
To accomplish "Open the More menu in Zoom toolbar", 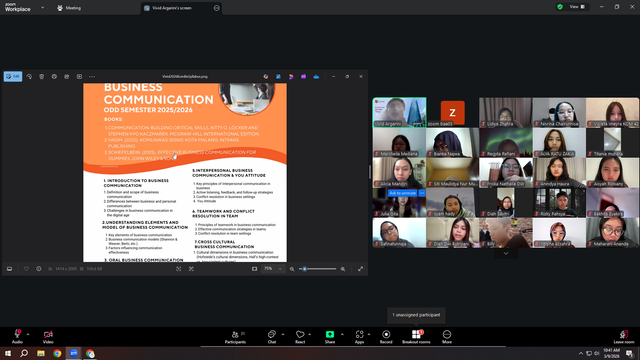I will [447, 337].
